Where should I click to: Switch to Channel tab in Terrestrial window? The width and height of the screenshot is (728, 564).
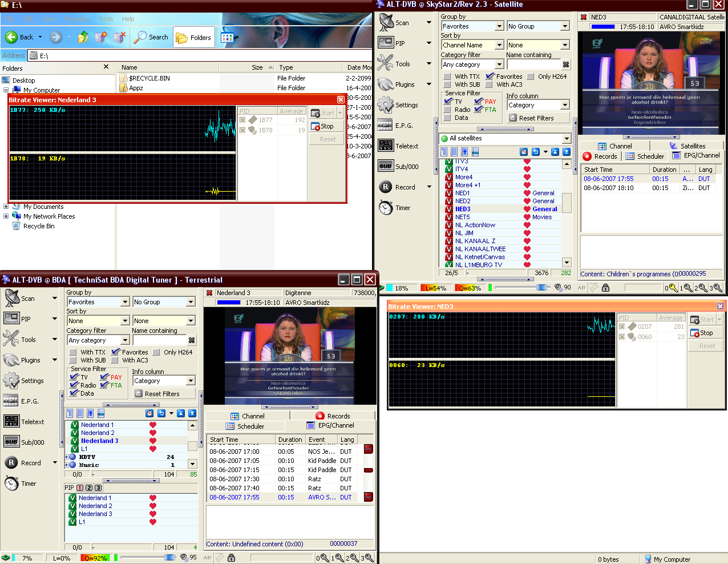(x=248, y=416)
